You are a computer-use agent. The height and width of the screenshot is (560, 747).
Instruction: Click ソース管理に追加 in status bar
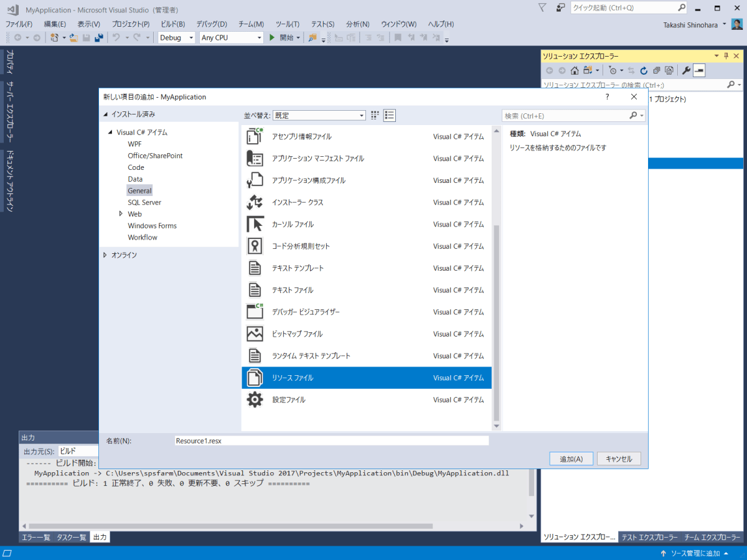pos(694,553)
